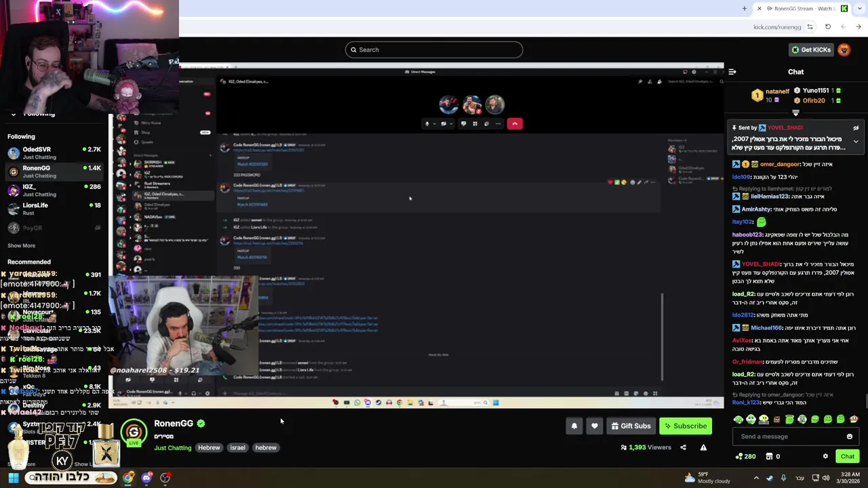Open Yuno1151 in gift leaderboard
The width and height of the screenshot is (868, 488).
tap(816, 90)
